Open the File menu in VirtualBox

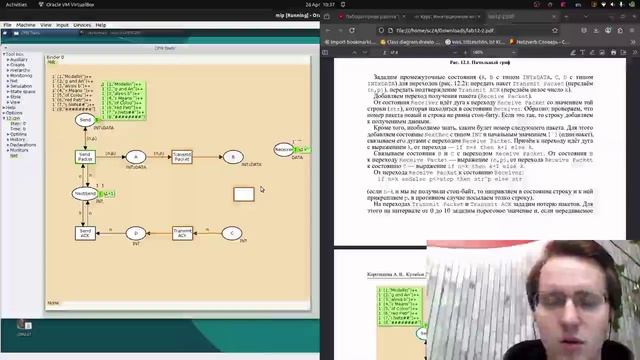point(7,25)
